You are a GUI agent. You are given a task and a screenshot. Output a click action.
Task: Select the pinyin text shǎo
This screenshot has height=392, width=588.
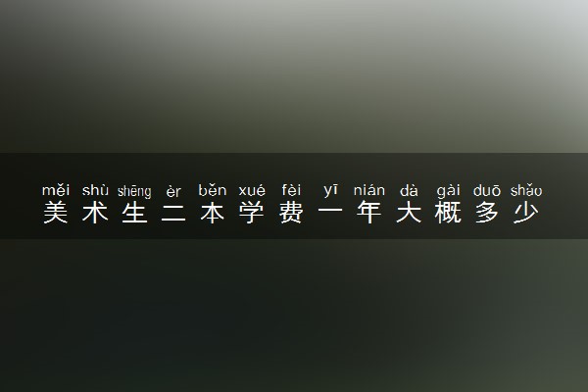pyautogui.click(x=526, y=190)
